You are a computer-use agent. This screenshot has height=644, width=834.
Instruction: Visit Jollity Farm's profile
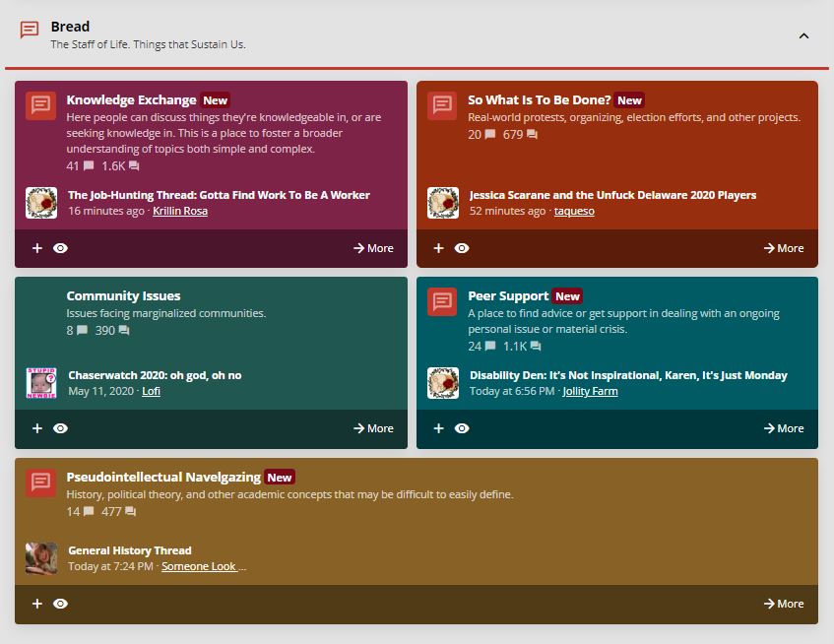pos(590,391)
